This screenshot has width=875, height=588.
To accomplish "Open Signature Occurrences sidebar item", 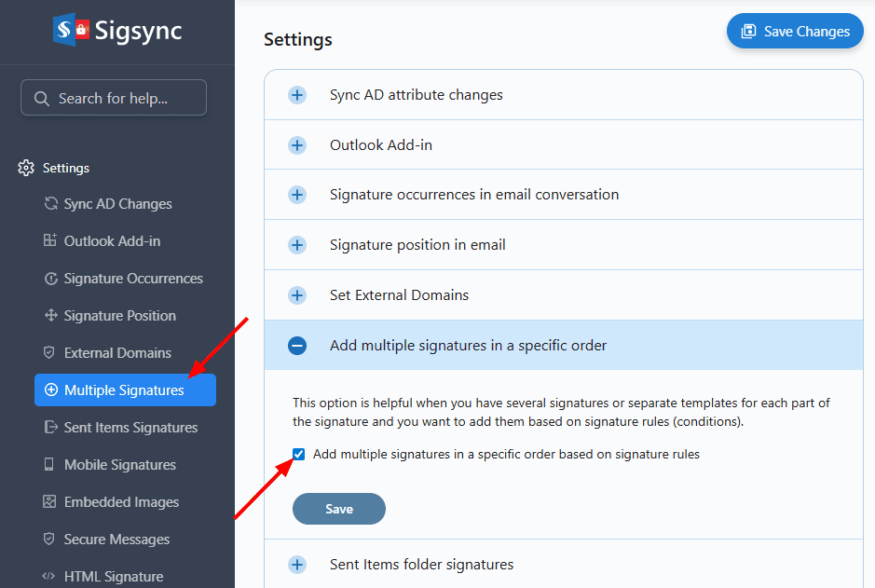I will click(132, 279).
